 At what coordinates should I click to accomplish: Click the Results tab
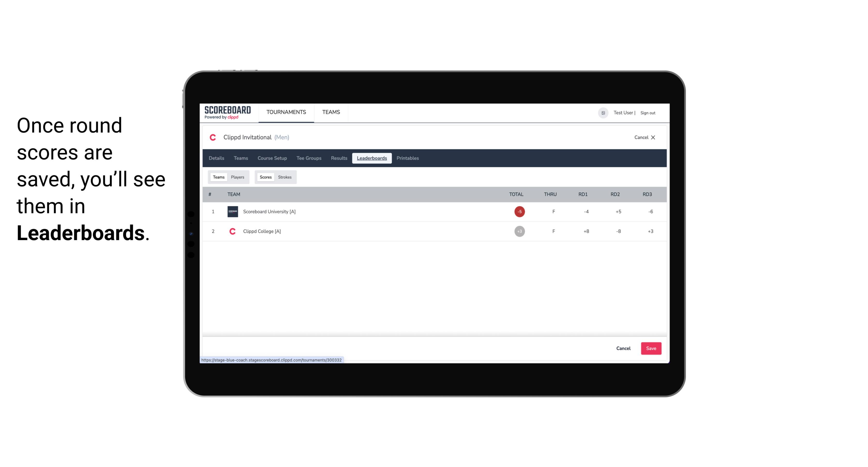click(x=339, y=158)
